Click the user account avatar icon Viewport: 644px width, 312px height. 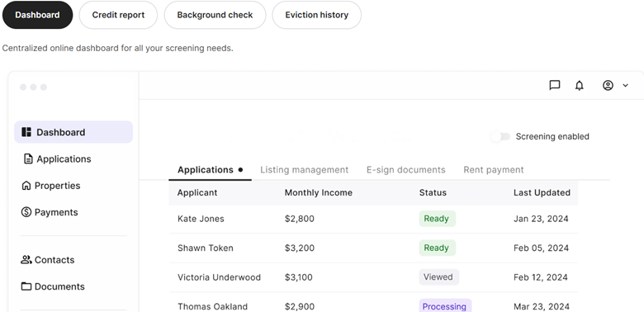tap(608, 85)
